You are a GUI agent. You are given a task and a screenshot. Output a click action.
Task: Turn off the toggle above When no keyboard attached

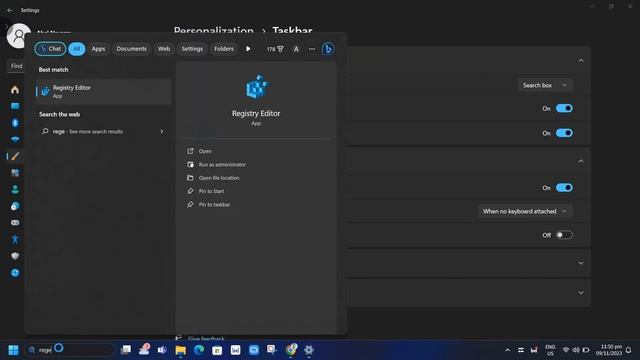pos(564,188)
